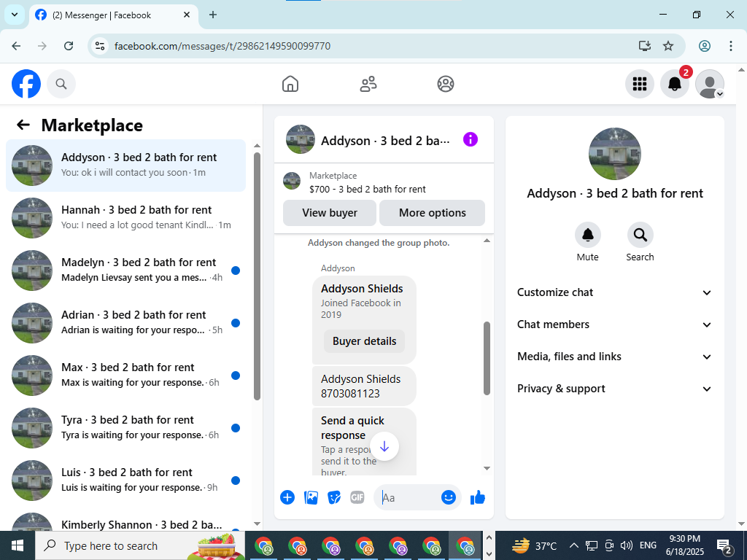Screen dimensions: 747x560
Task: Reload the page in Chrome
Action: [69, 46]
